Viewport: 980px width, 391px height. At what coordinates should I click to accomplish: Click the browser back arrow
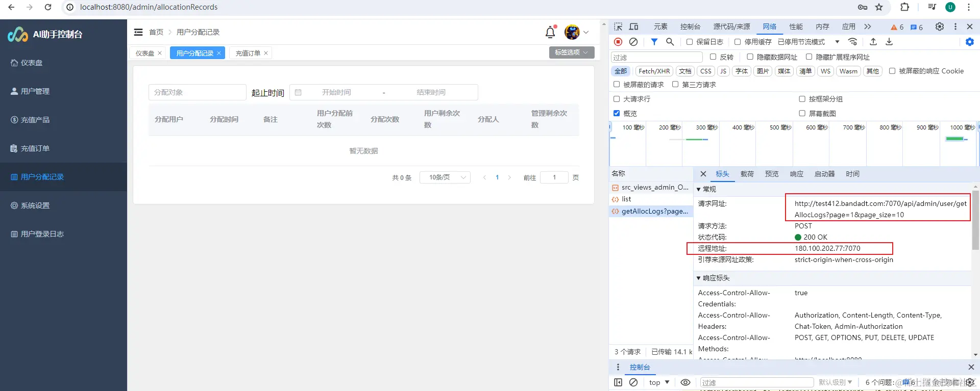point(11,7)
